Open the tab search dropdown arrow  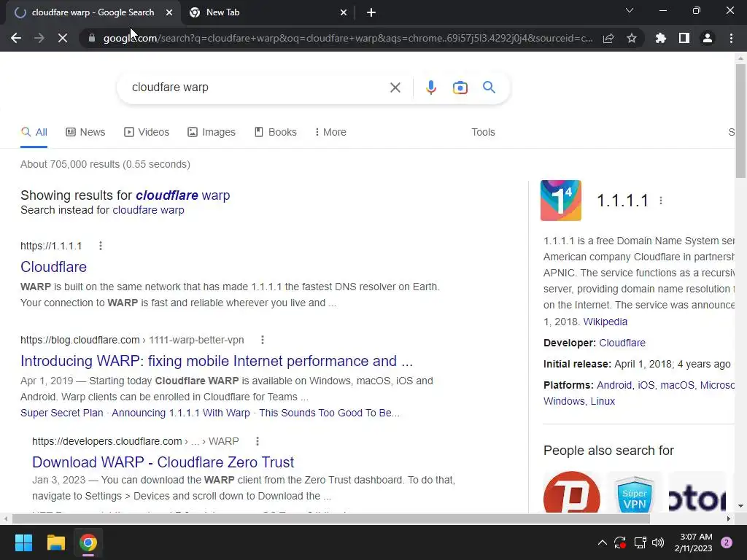tap(630, 10)
